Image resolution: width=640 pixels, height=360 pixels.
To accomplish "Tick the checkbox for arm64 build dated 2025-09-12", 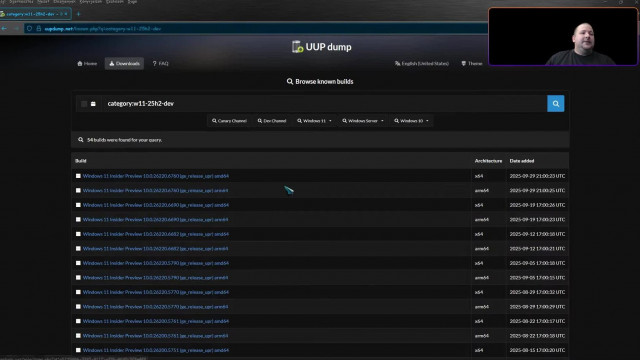I will pyautogui.click(x=78, y=249).
